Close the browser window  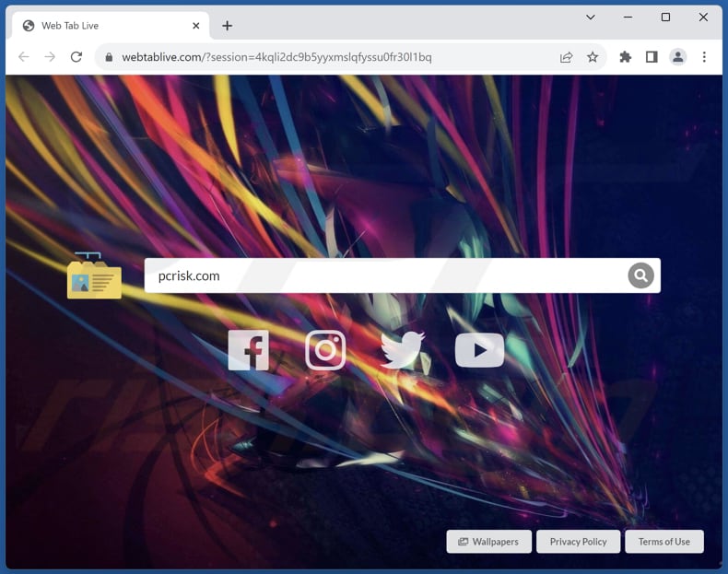[703, 18]
